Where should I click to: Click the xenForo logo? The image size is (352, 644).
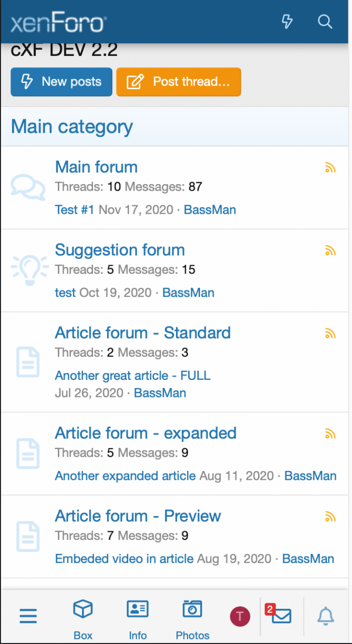click(x=58, y=23)
